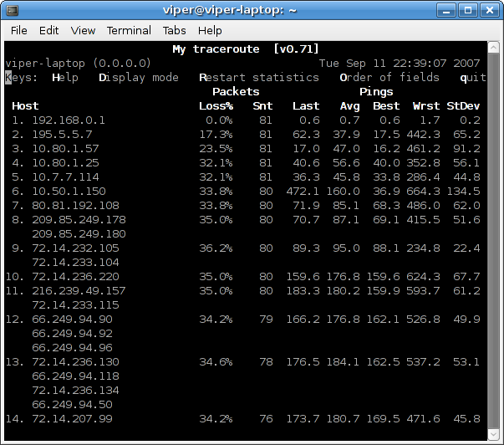Select host 209.85.249.178

[x=79, y=220]
